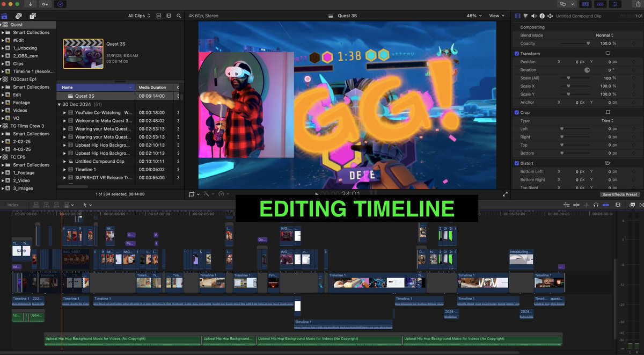This screenshot has width=644, height=355.
Task: Select the Footage event in FODcast
Action: (21, 103)
